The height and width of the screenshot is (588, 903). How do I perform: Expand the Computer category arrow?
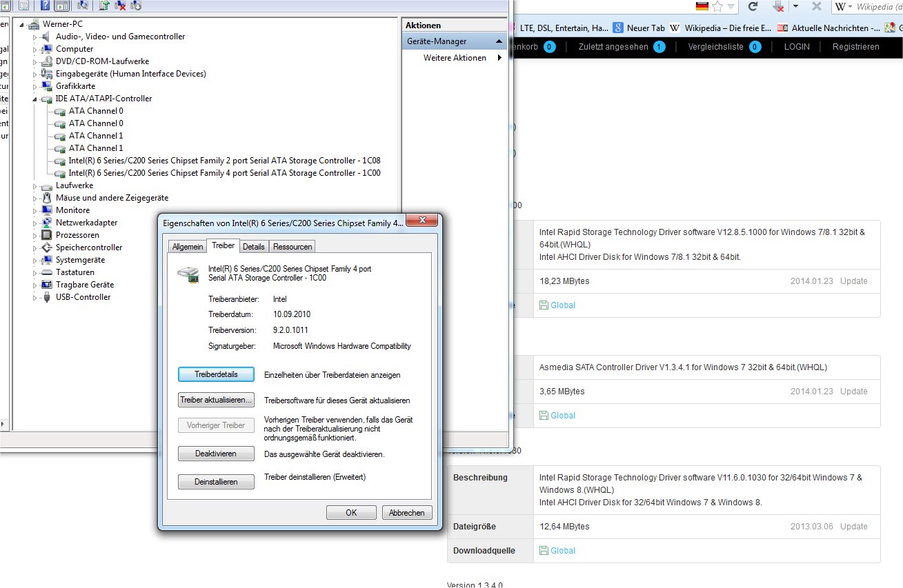coord(36,50)
